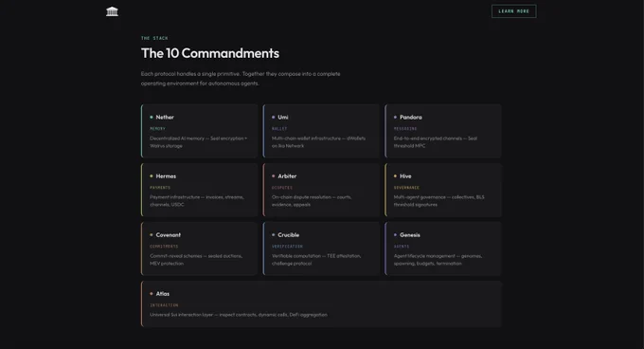The width and height of the screenshot is (644, 349).
Task: Click the yellow dot beside Hive
Action: 395,176
